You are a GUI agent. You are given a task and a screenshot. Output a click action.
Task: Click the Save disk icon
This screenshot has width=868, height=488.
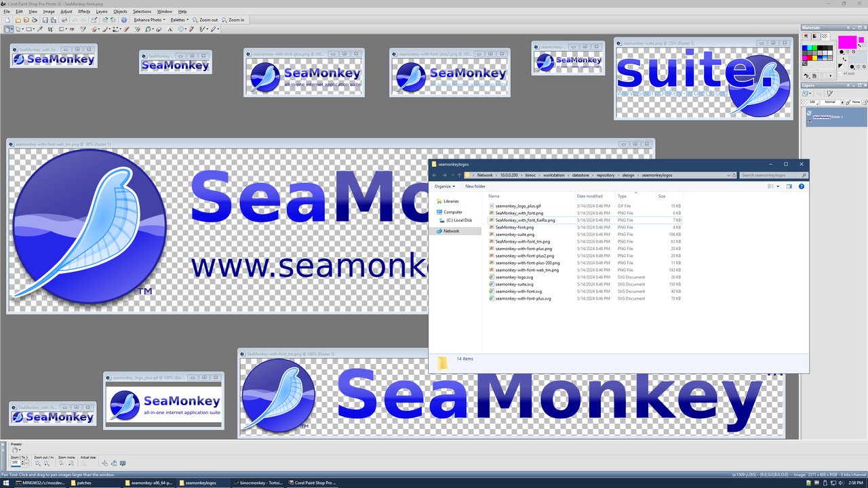point(45,20)
